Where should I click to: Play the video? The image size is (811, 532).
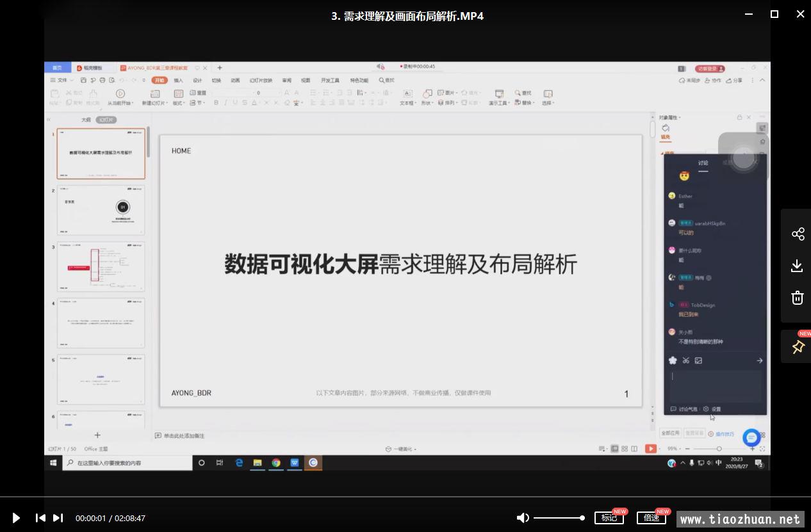coord(16,518)
